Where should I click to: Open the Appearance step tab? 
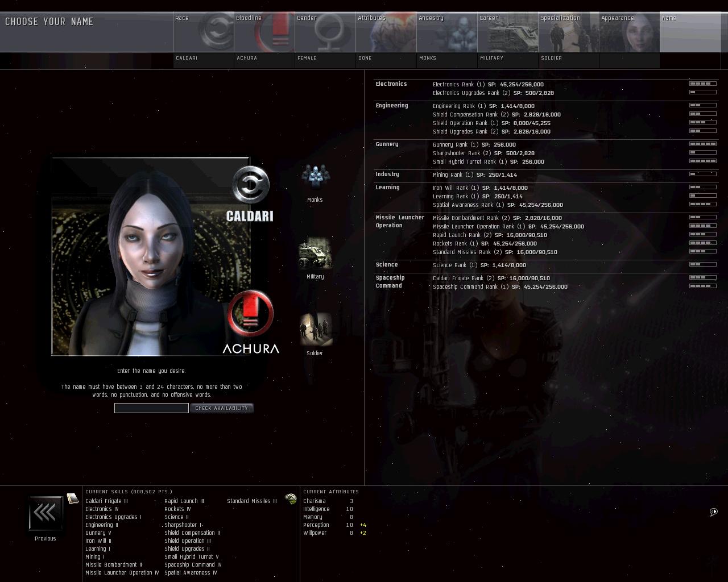[630, 32]
